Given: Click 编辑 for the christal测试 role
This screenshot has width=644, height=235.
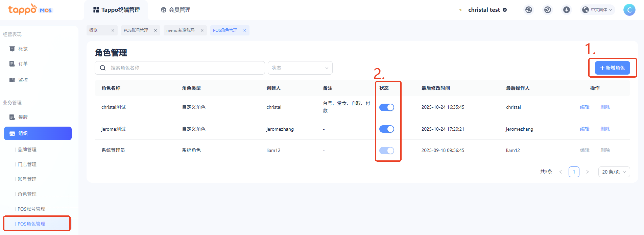Looking at the screenshot, I should (585, 107).
